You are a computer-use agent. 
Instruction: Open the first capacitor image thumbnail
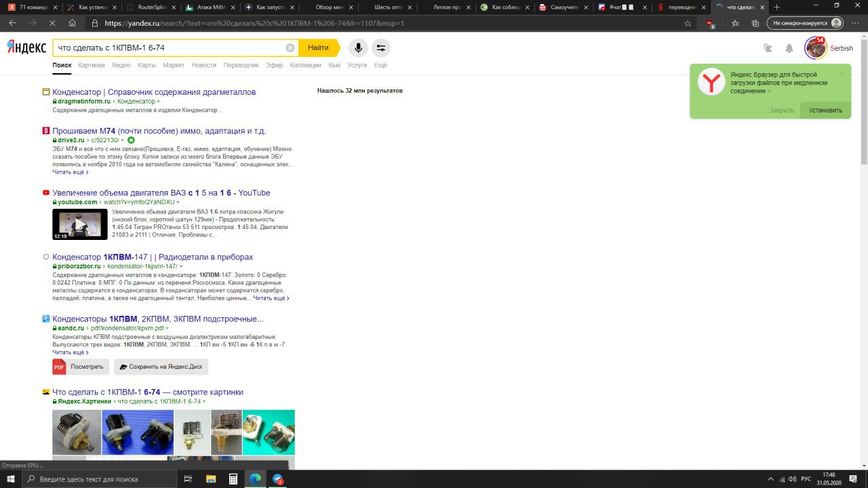(x=77, y=432)
